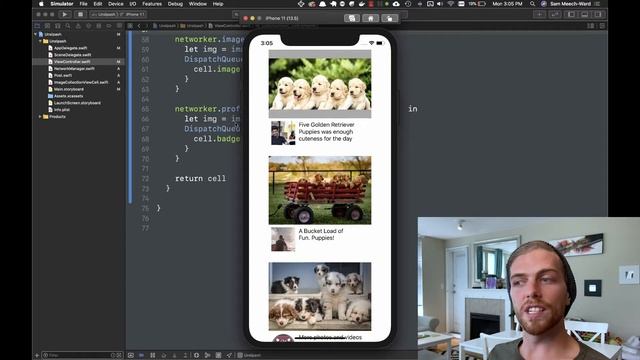Open the Test navigator icon
Viewport: 640px width, 360px height.
point(88,26)
